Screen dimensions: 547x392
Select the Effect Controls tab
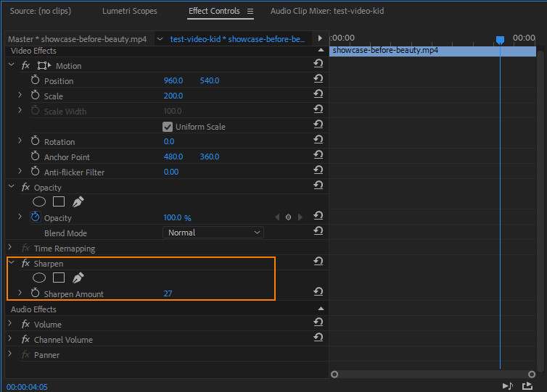click(x=214, y=11)
